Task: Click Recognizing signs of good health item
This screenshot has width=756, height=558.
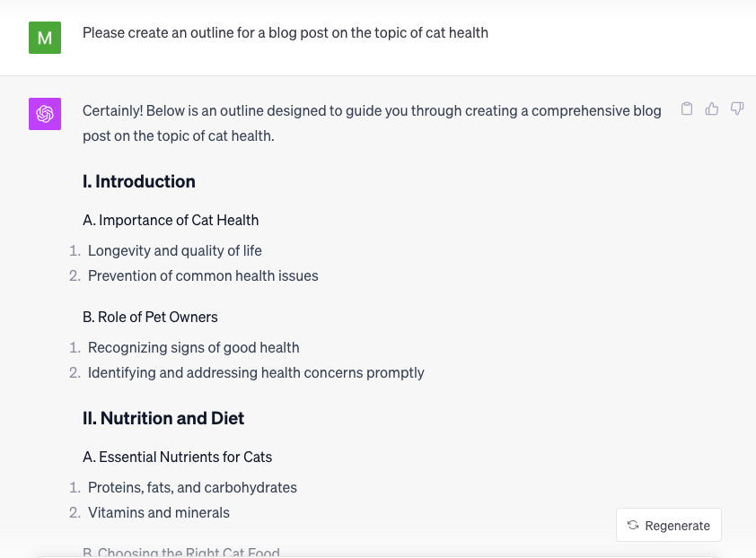Action: tap(194, 347)
